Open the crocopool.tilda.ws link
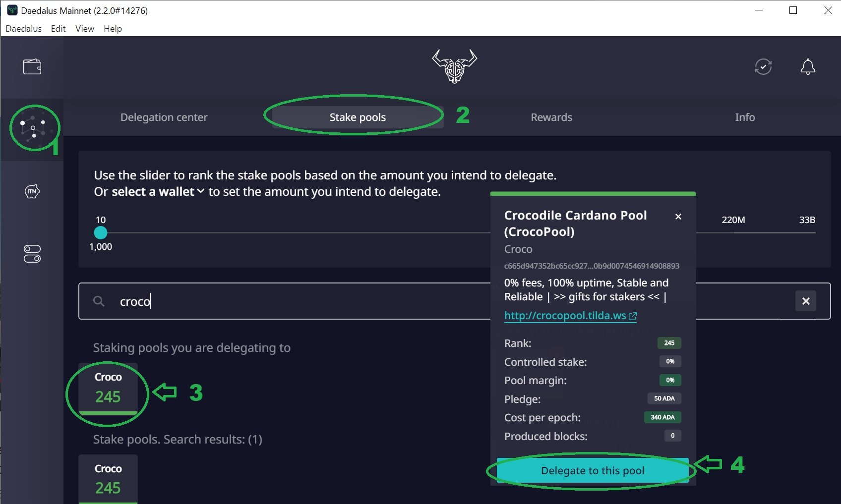841x504 pixels. coord(570,316)
